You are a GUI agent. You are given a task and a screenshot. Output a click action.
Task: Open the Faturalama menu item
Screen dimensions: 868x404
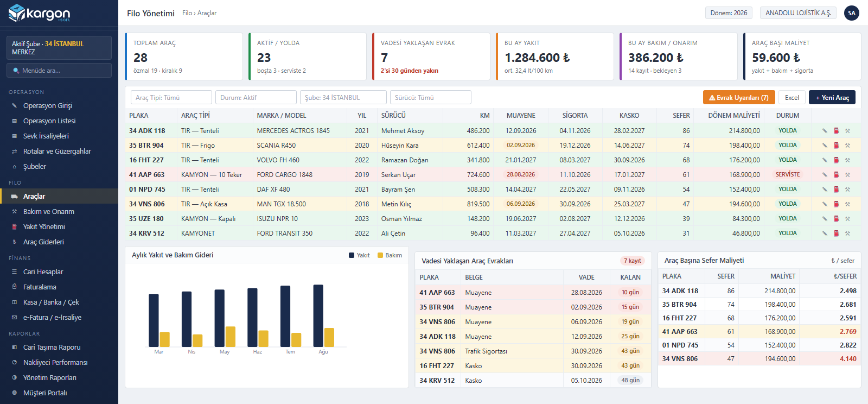click(59, 287)
